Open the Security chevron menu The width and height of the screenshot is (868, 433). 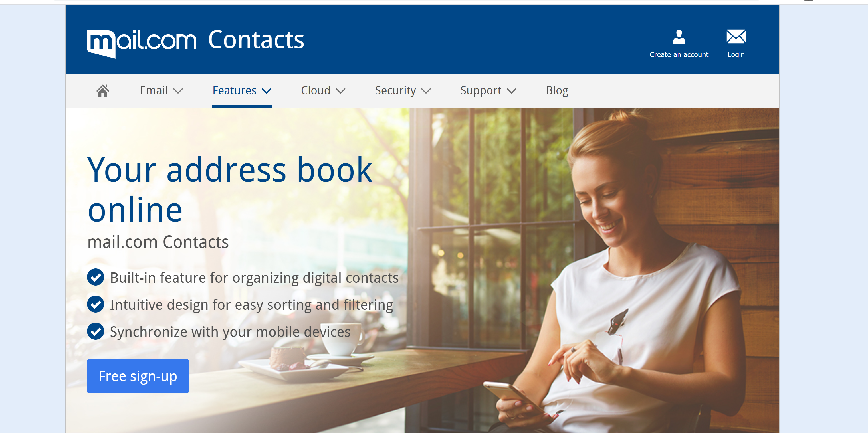tap(426, 91)
